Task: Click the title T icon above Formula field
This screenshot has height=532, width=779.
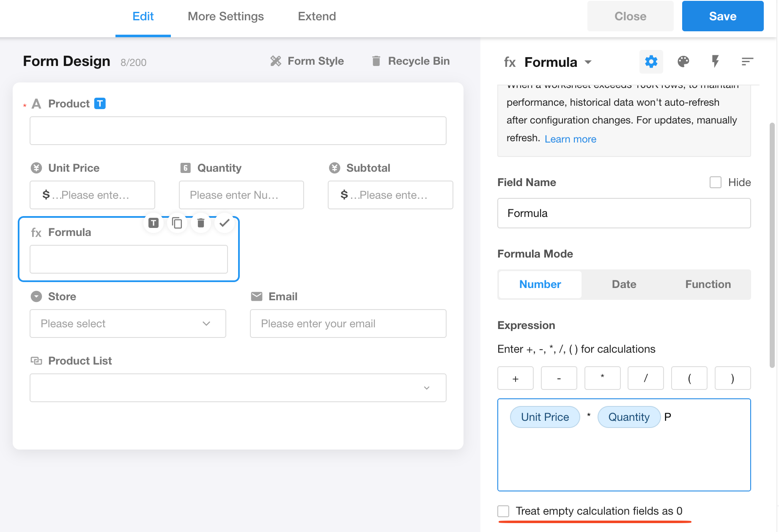Action: click(x=154, y=223)
